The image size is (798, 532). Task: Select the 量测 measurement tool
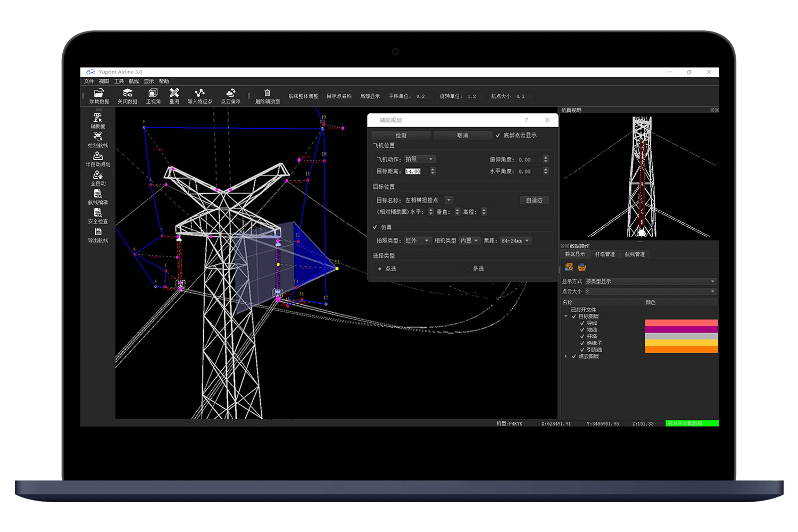click(174, 93)
